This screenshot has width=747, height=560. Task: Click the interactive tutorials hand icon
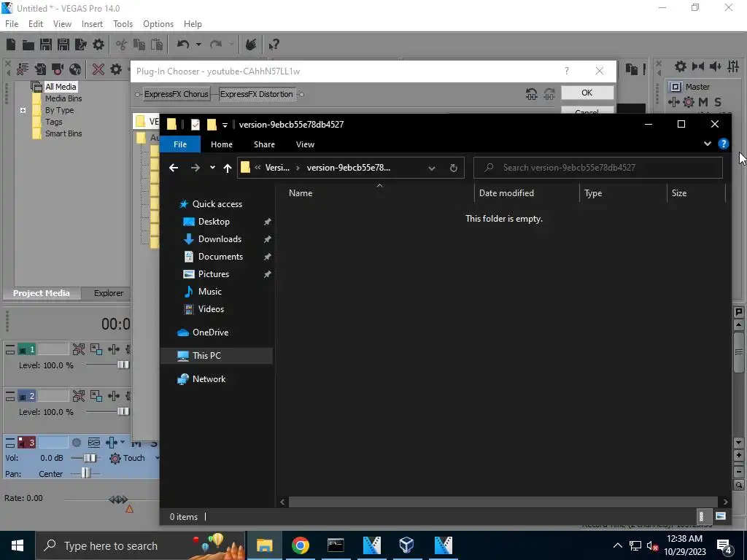pos(251,44)
